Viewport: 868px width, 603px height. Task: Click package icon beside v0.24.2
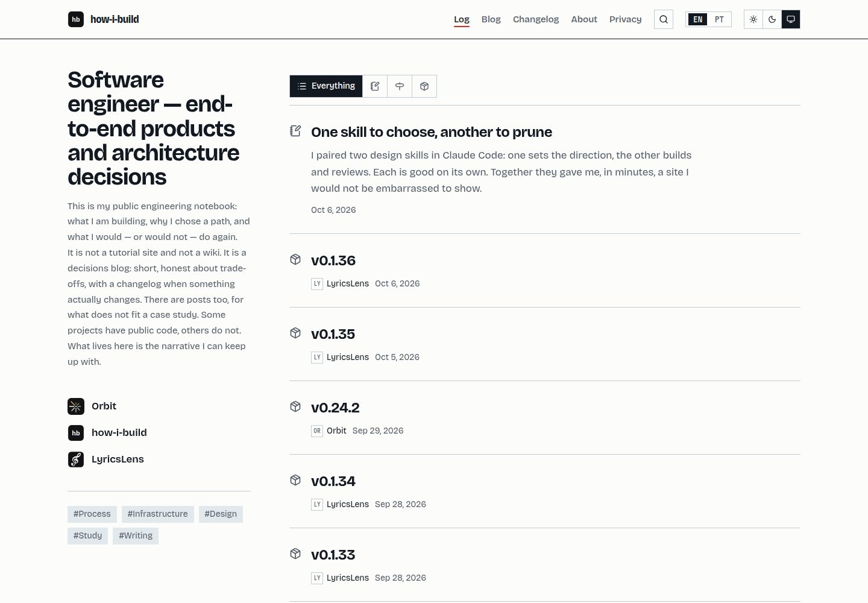pyautogui.click(x=295, y=406)
